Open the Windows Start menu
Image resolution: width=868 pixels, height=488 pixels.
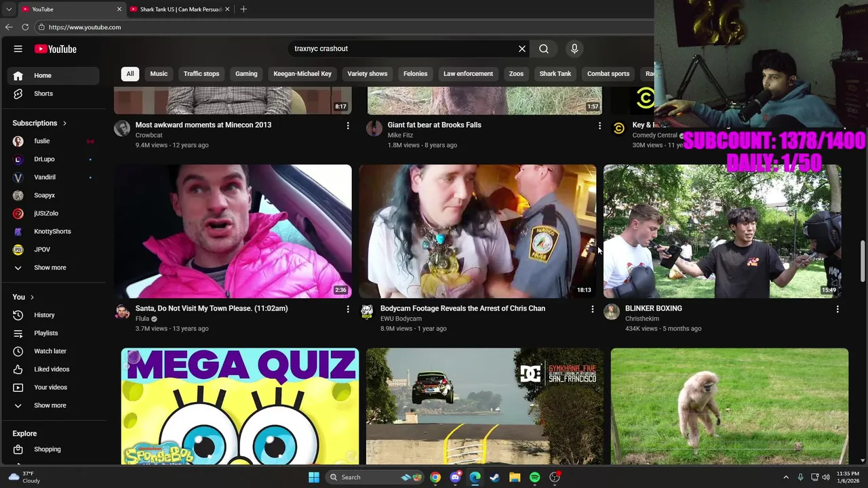coord(314,477)
